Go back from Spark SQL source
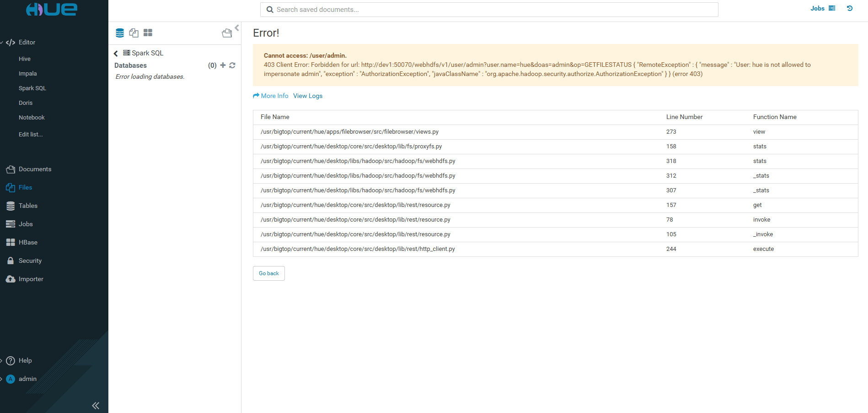The width and height of the screenshot is (868, 413). point(116,54)
